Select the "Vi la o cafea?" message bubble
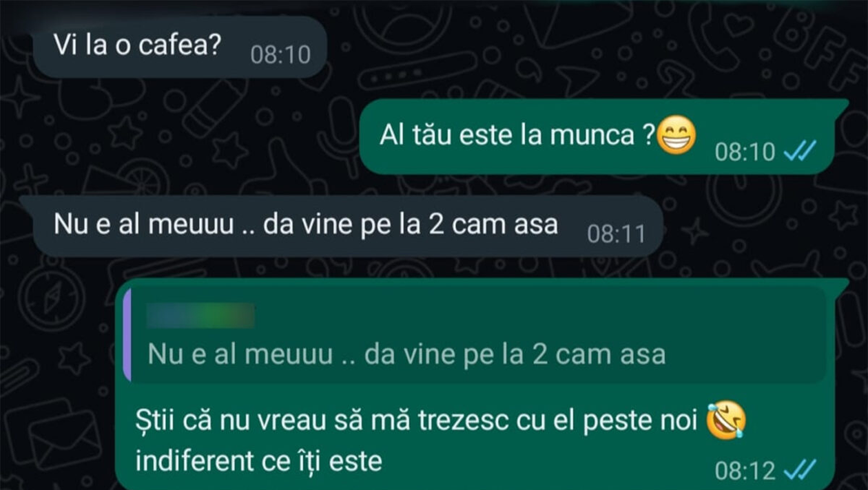This screenshot has width=868, height=490. coord(180,47)
